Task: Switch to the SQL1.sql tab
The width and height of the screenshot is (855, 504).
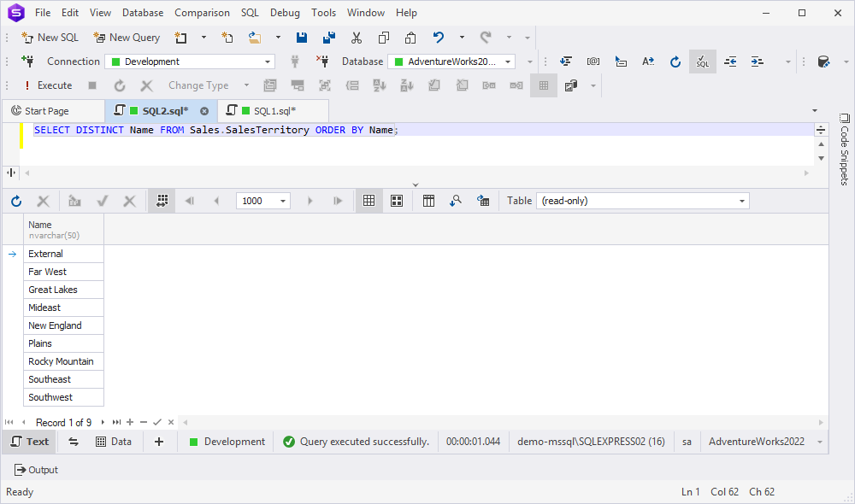Action: 273,110
